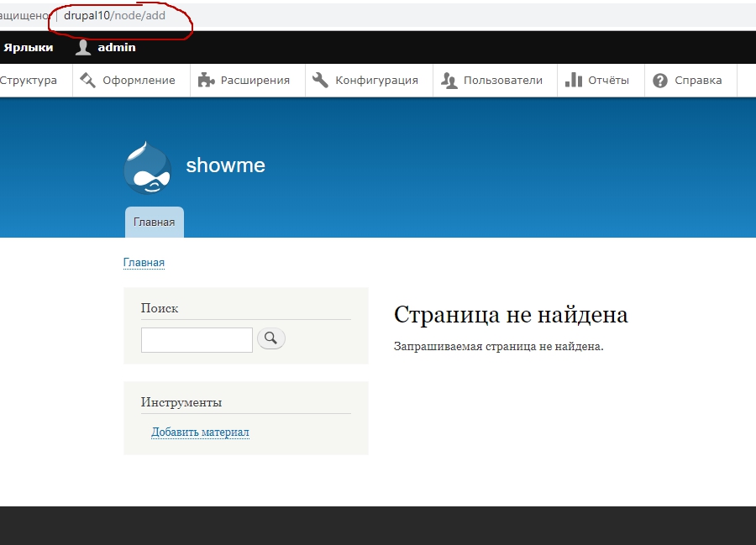Open the Конфигурация menu item
756x545 pixels.
(x=376, y=81)
